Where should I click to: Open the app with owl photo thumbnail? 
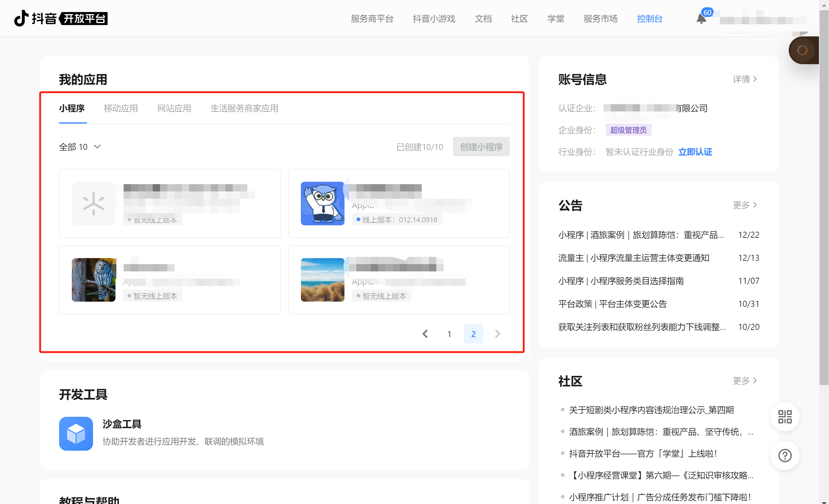tap(170, 280)
